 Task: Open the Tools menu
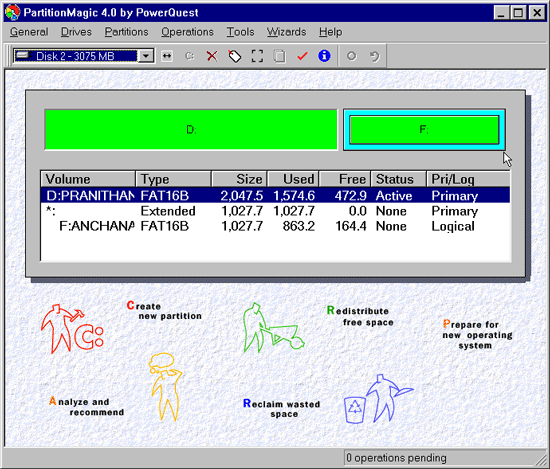click(240, 32)
